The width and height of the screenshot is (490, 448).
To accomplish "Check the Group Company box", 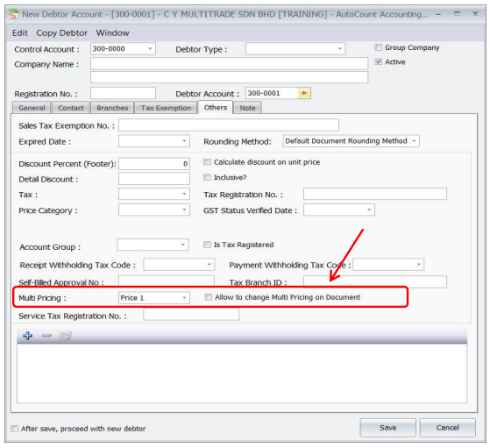I will [378, 47].
